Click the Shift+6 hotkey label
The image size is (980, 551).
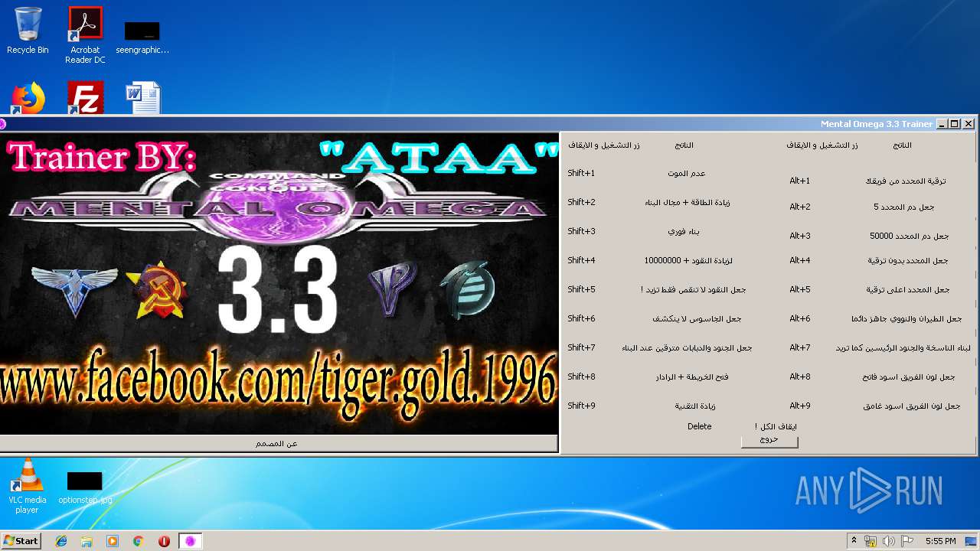(581, 319)
